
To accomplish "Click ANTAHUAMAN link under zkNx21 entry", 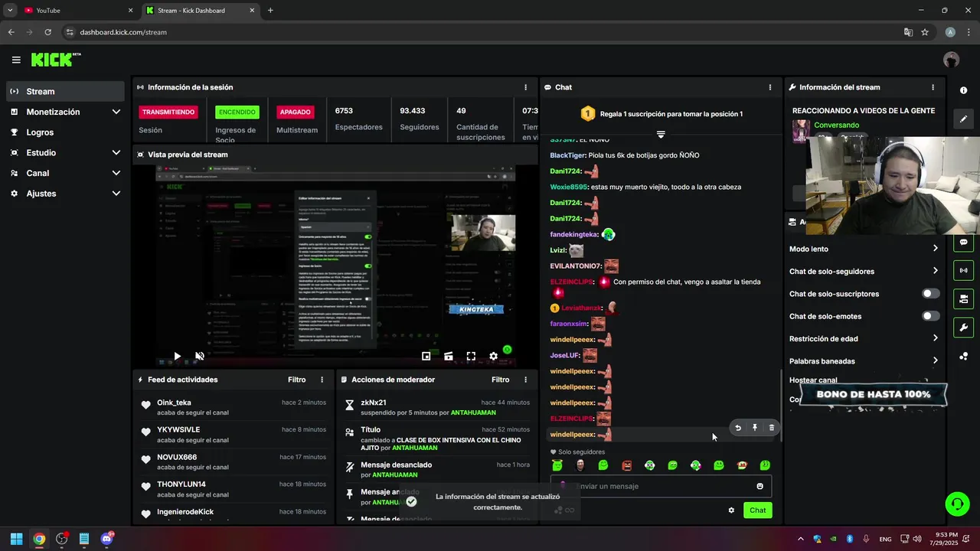I will [473, 412].
